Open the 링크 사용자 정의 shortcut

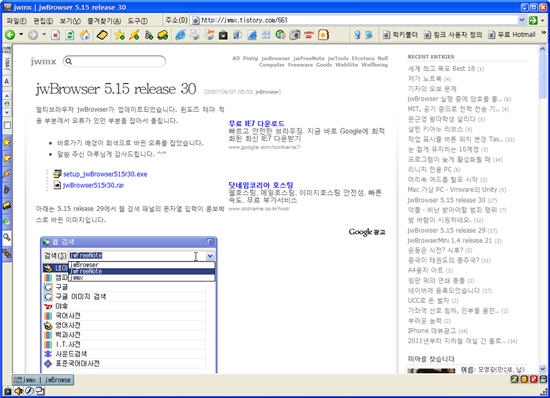coord(453,35)
